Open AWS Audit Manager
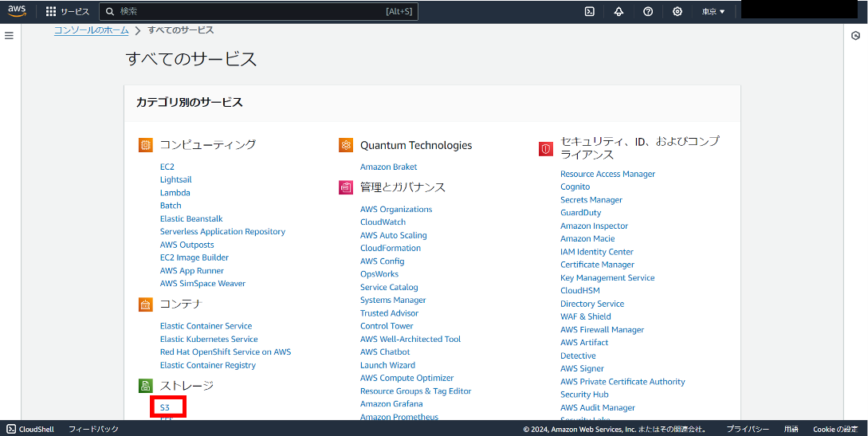This screenshot has height=436, width=868. pyautogui.click(x=598, y=408)
